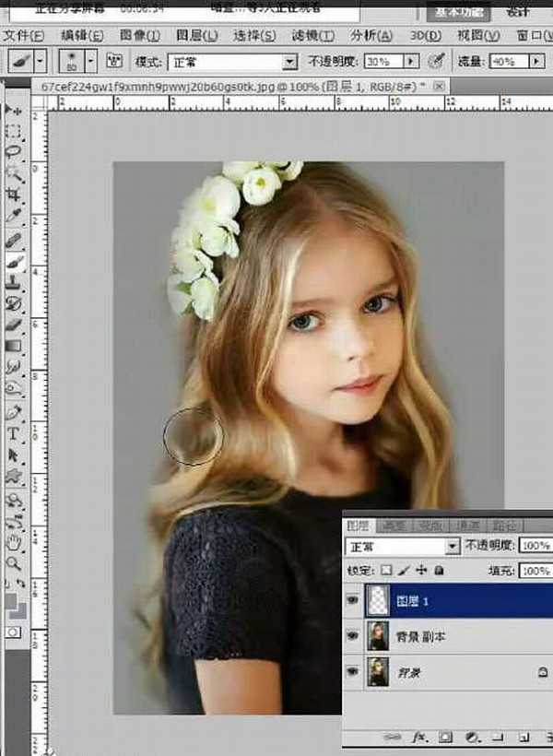Open the brush mode 正常 dropdown
Viewport: 553px width, 756px height.
290,63
